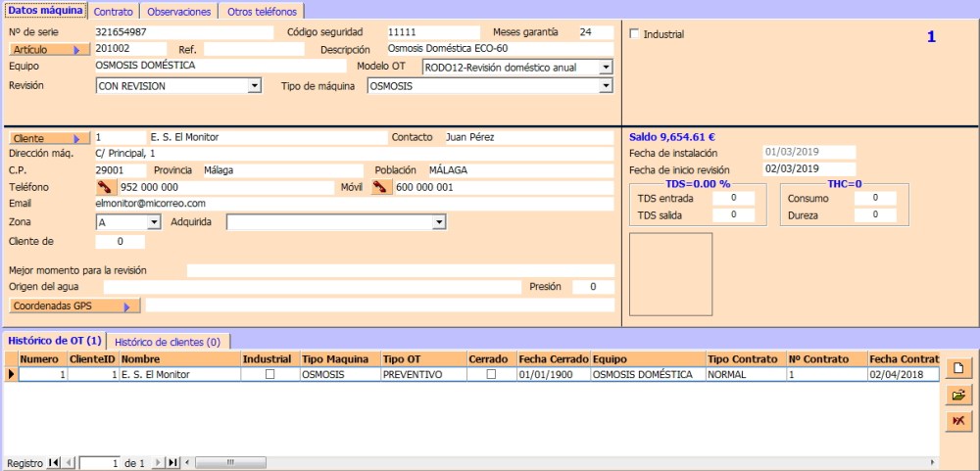Click the horizontal scrollbar of the grid
The width and height of the screenshot is (980, 471).
559,462
